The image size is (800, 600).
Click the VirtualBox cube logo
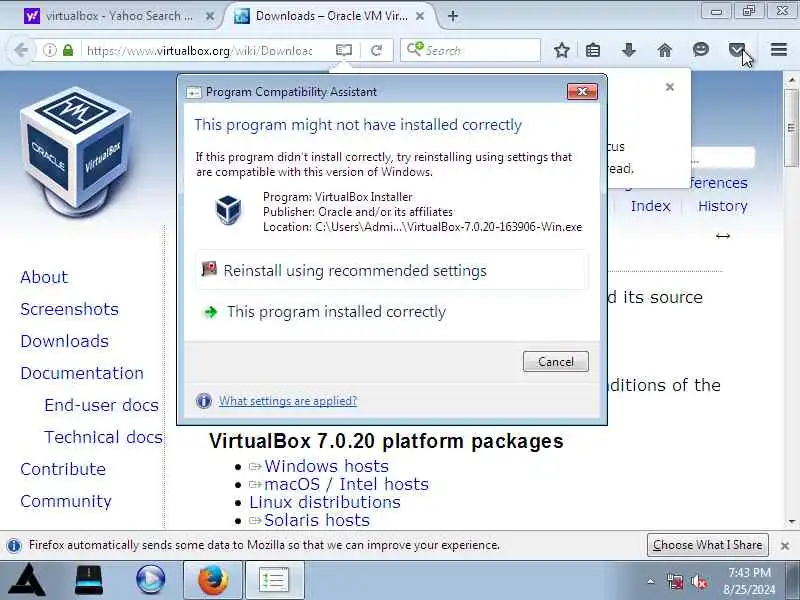pyautogui.click(x=76, y=153)
